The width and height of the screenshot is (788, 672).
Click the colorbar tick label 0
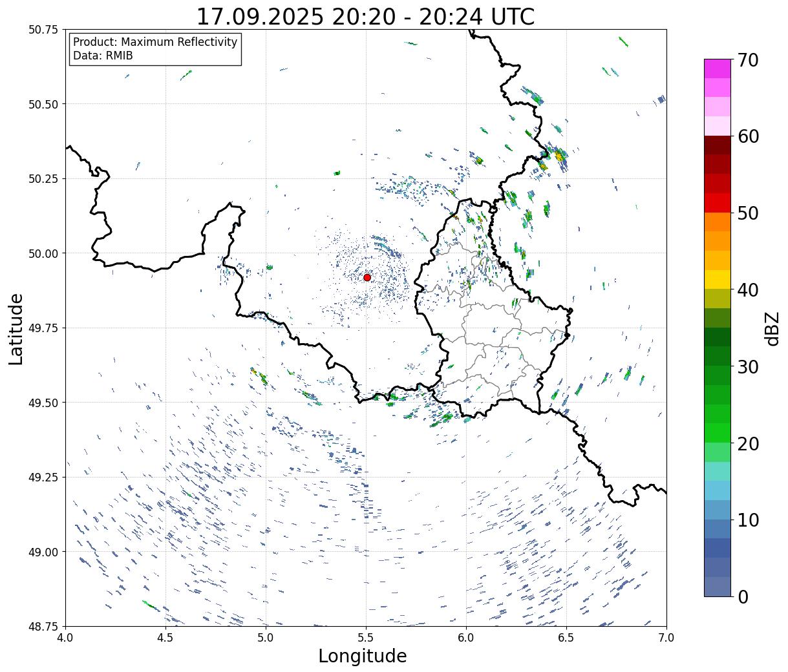[x=743, y=597]
